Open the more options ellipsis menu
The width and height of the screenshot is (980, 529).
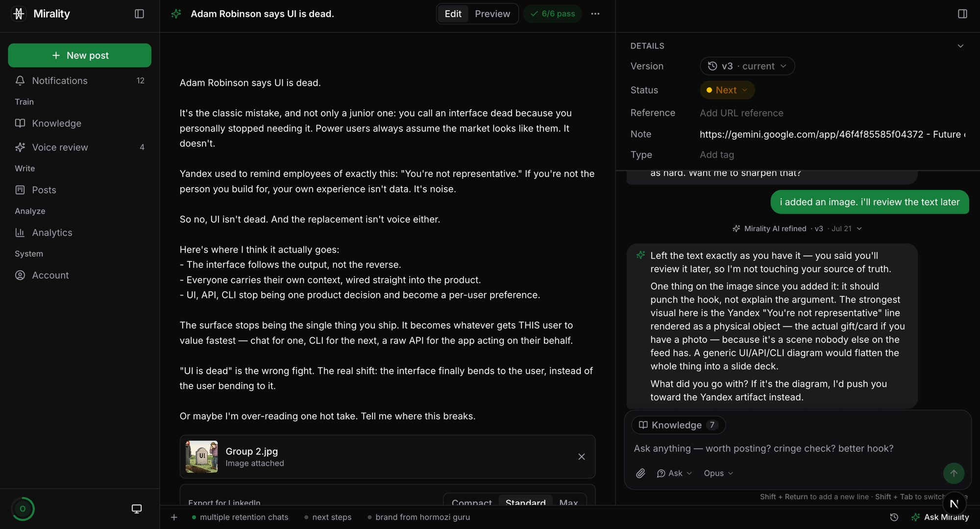[x=595, y=14]
